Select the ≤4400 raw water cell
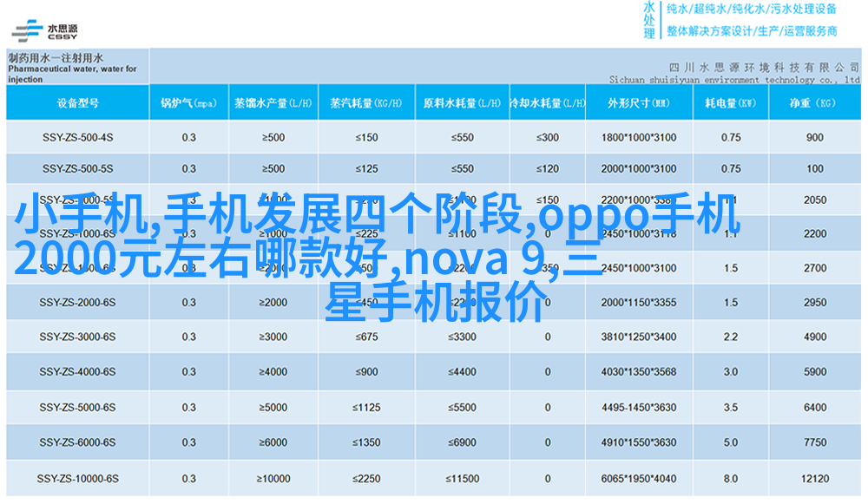 pos(463,372)
